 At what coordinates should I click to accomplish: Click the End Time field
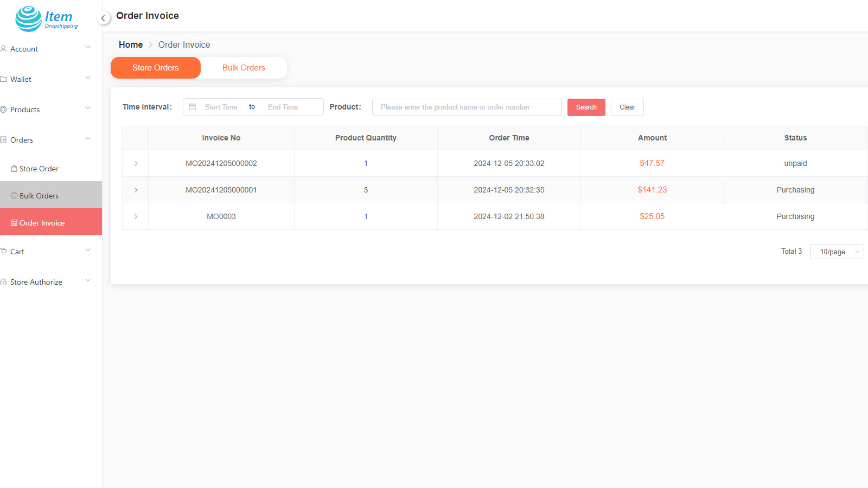coord(283,107)
